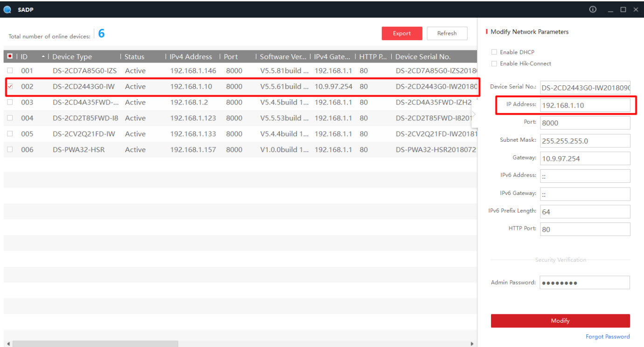This screenshot has height=347, width=644.
Task: Click the horizontal scrollbar right arrow
Action: click(x=472, y=344)
